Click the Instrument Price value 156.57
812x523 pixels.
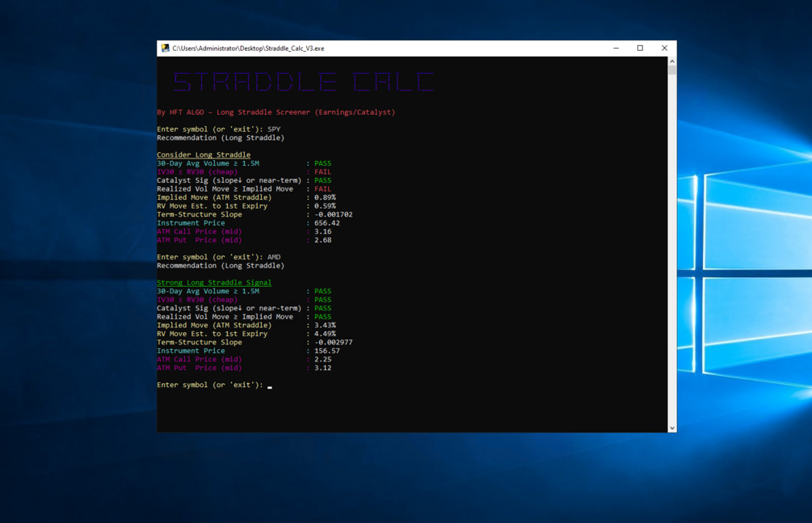pos(326,351)
